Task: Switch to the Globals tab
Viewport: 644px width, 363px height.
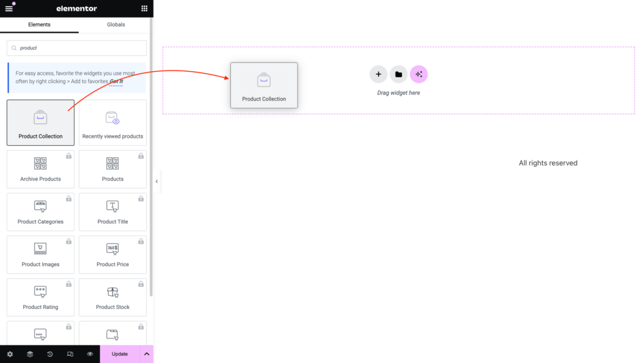Action: tap(116, 25)
